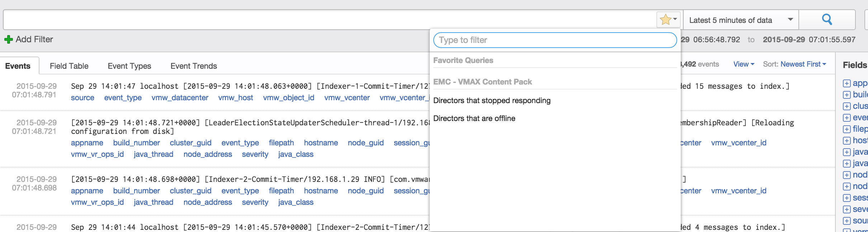868x232 pixels.
Task: Focus the 'Type to filter' input box
Action: [555, 40]
